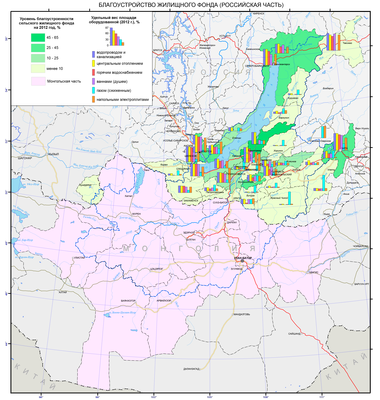Screen dimensions: 380x400
Task: Select the 25-45 green legend swatch
Action: point(38,48)
